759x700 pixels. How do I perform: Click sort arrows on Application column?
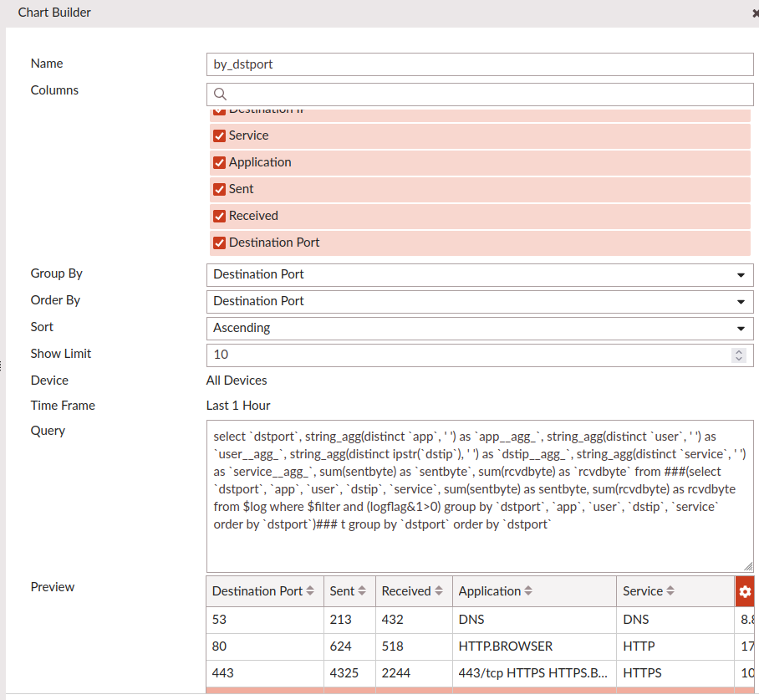[528, 591]
